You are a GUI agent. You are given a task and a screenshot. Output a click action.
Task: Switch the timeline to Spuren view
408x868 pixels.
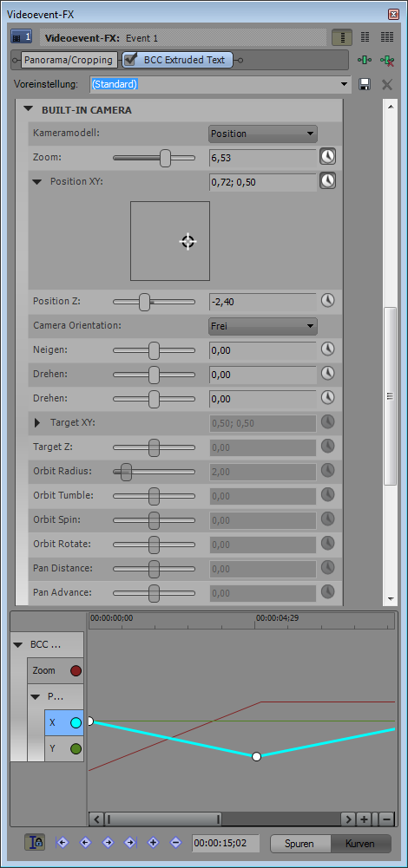coord(299,845)
